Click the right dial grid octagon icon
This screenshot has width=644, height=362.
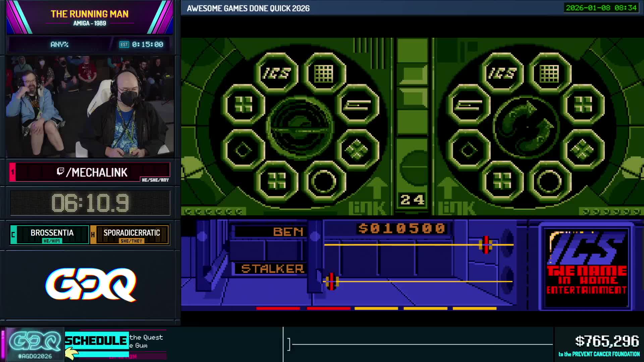[x=549, y=73]
